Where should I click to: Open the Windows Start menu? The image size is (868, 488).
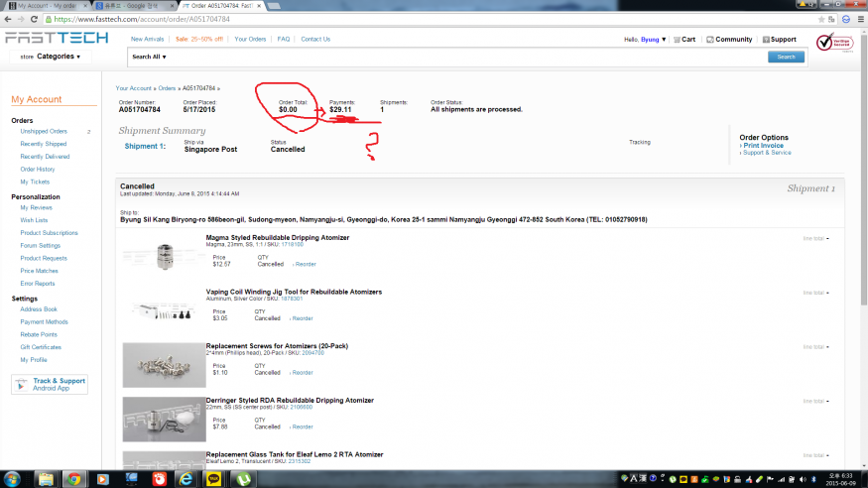[12, 479]
